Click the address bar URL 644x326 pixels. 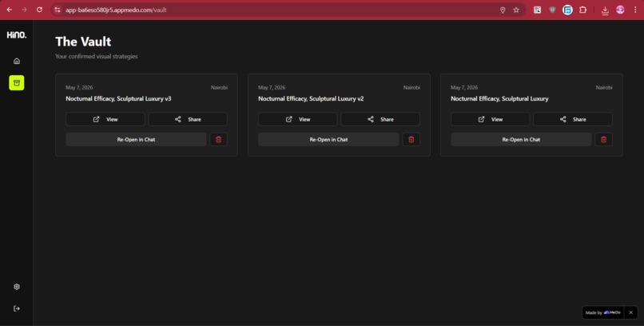point(116,10)
